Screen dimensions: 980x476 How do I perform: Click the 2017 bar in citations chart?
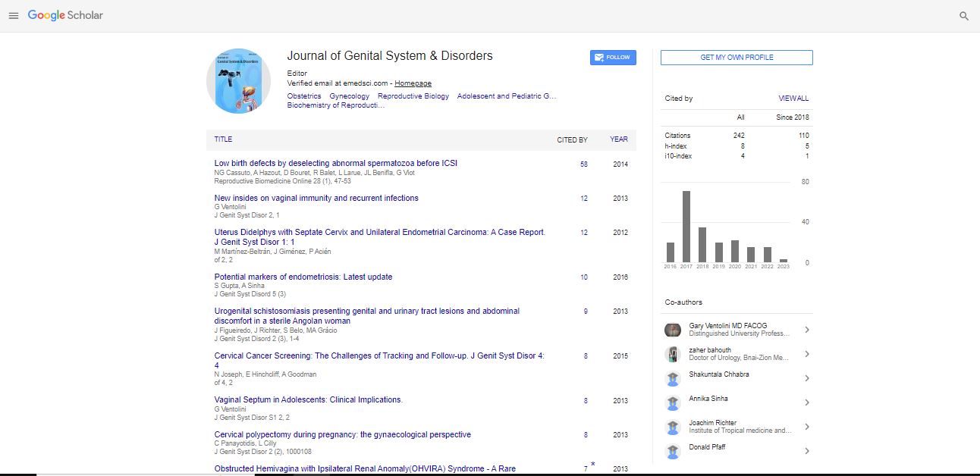(686, 227)
